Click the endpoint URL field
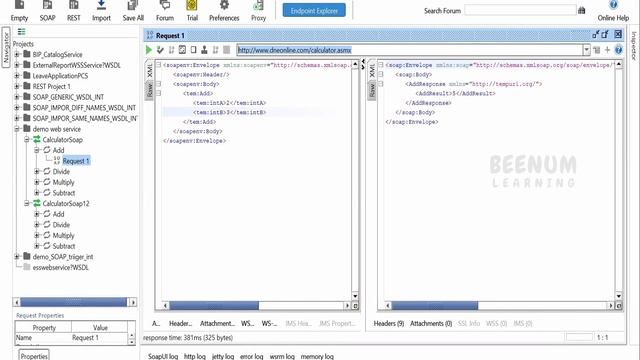 click(x=410, y=50)
